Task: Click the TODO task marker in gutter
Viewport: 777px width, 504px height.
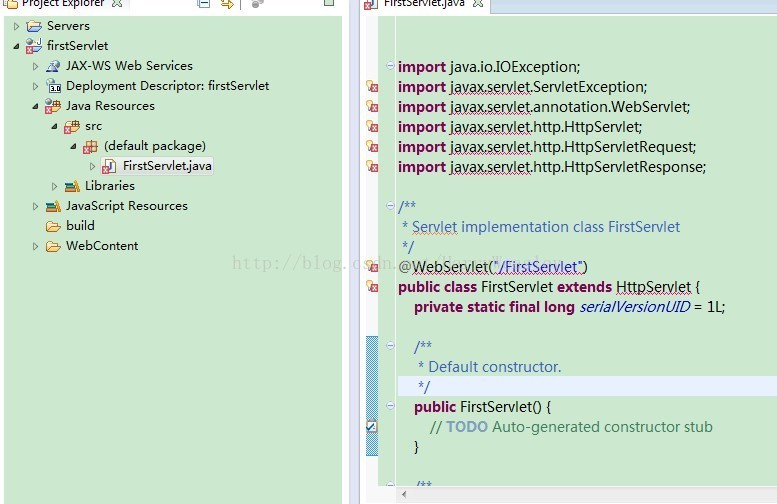Action: pyautogui.click(x=372, y=427)
